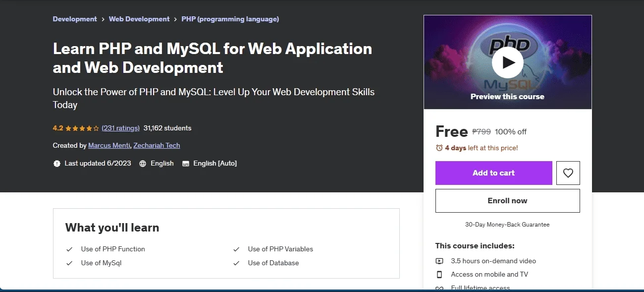Click This course includes heading

tap(475, 245)
